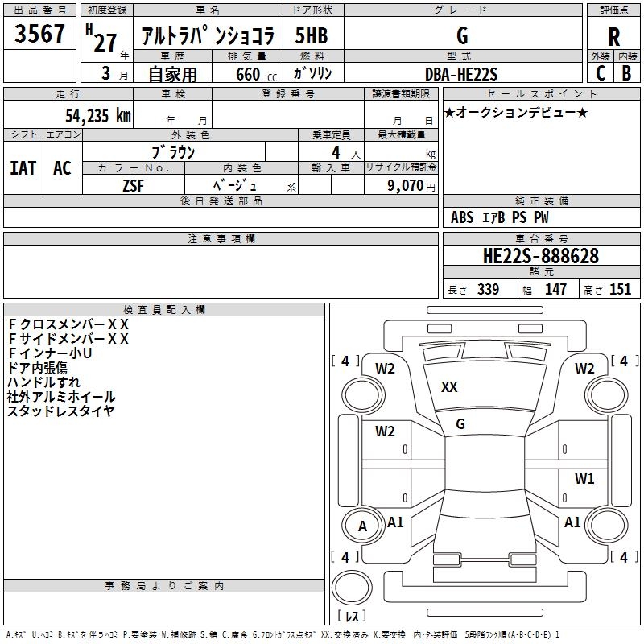Click the exterior grade C cell
644x644 pixels.
pos(601,72)
